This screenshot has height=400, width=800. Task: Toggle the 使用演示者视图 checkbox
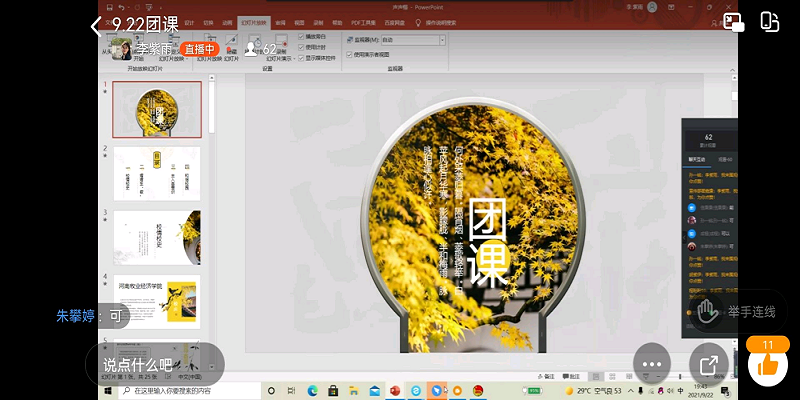[x=349, y=55]
